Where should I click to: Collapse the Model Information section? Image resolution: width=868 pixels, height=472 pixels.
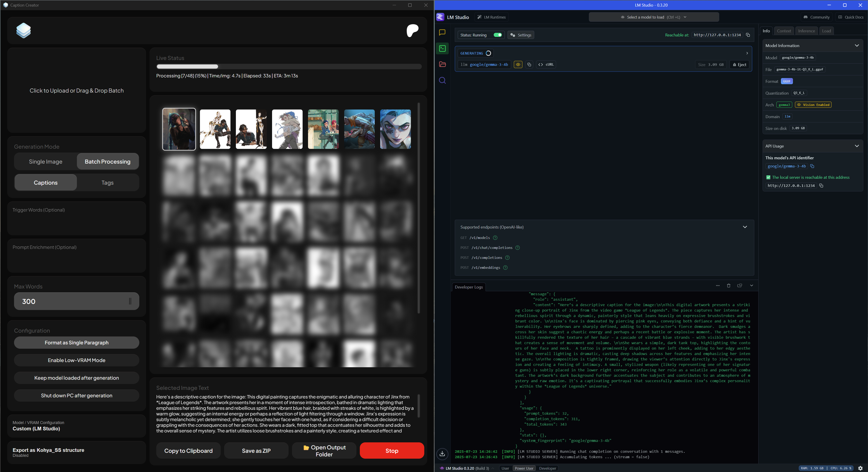tap(856, 45)
